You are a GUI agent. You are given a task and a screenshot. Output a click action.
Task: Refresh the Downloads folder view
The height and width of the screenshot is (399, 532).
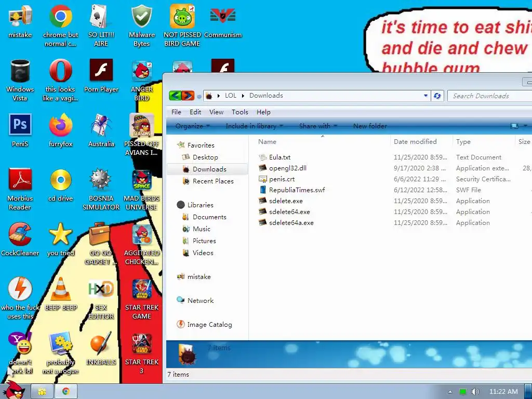[437, 96]
